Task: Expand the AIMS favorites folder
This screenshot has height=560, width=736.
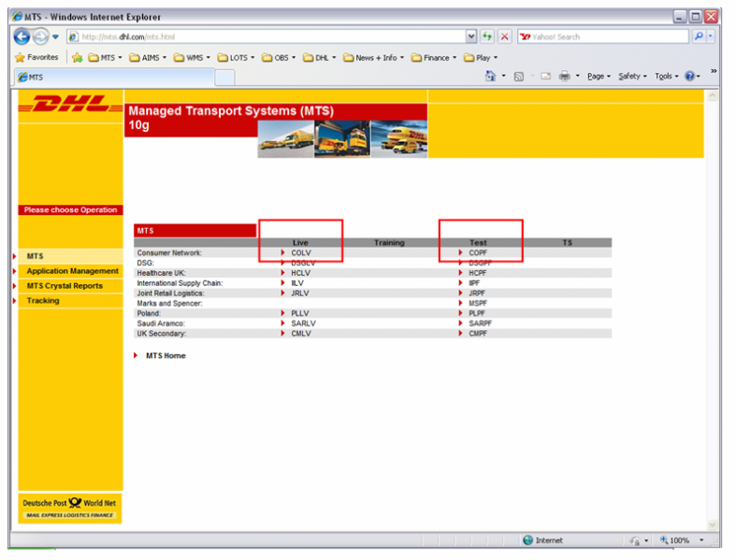Action: [148, 58]
